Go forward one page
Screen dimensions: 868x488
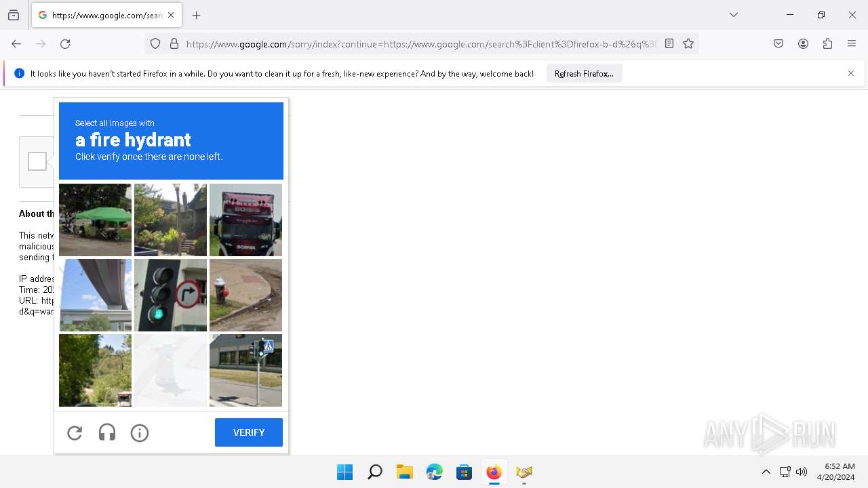pos(41,43)
